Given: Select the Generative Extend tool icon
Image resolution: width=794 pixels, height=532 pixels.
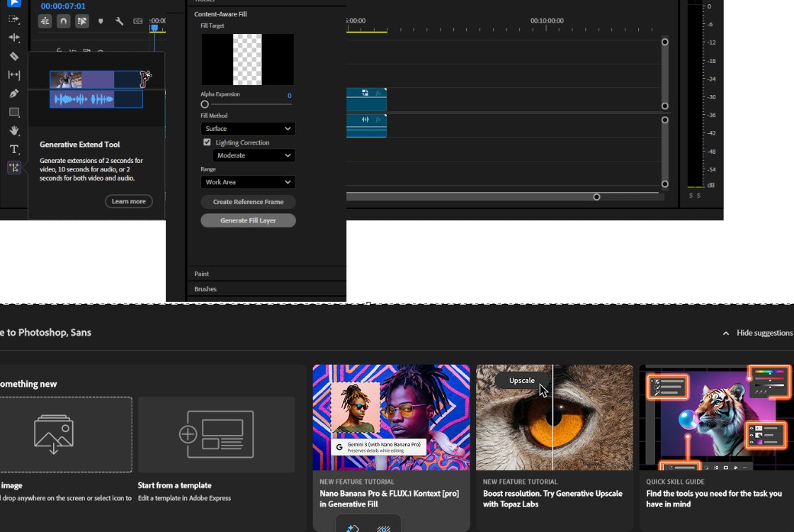Looking at the screenshot, I should [x=13, y=168].
